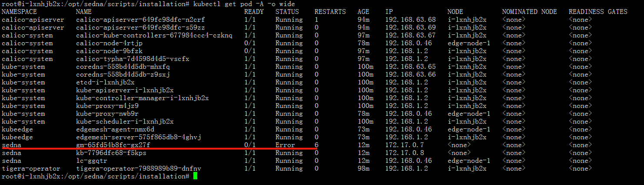Select pod name etcd-i-lxnhjb2x

pyautogui.click(x=105, y=82)
